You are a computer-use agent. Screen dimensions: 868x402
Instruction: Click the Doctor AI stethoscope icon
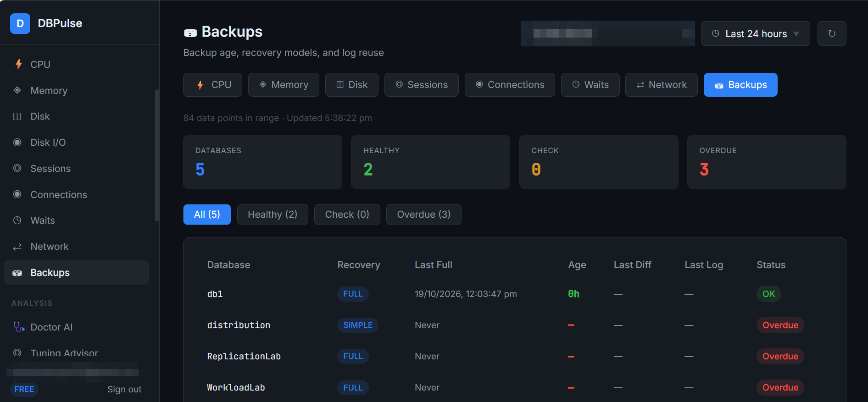coord(19,327)
